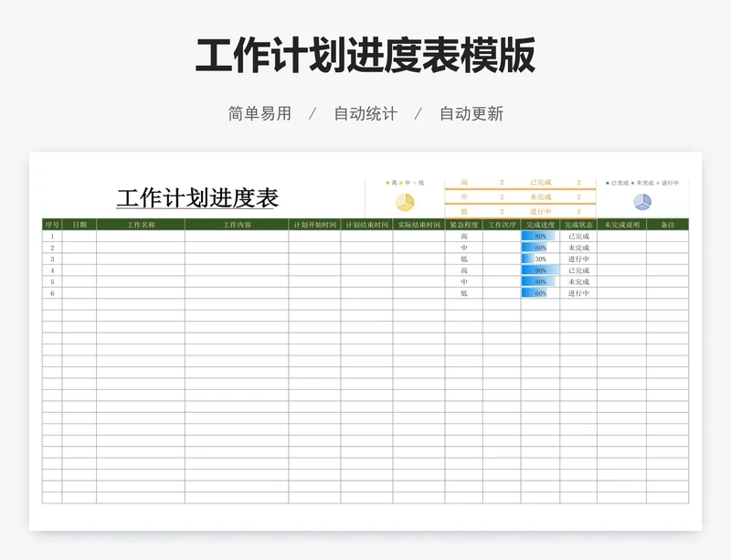Image resolution: width=731 pixels, height=560 pixels.
Task: Select row 4 progress bar 90%
Action: [540, 270]
